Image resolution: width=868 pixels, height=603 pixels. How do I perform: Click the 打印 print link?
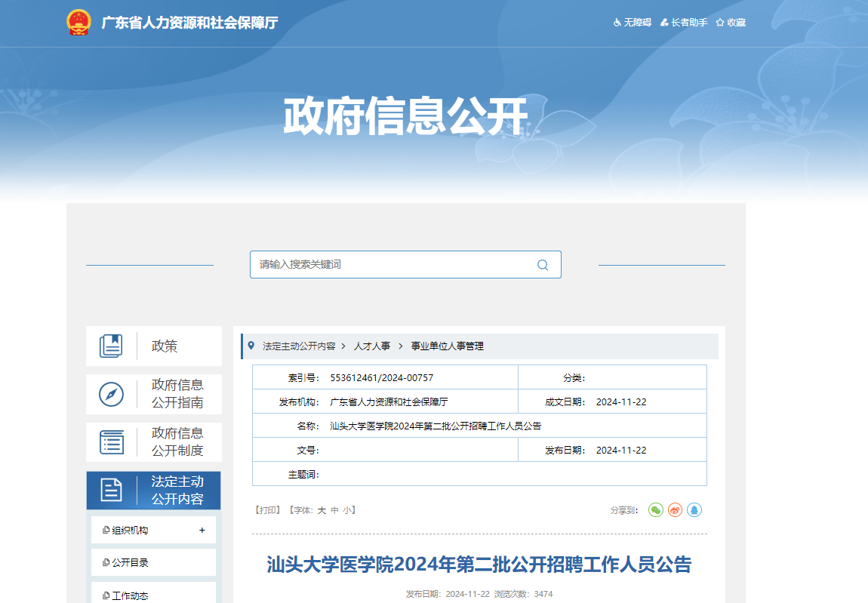tap(268, 510)
